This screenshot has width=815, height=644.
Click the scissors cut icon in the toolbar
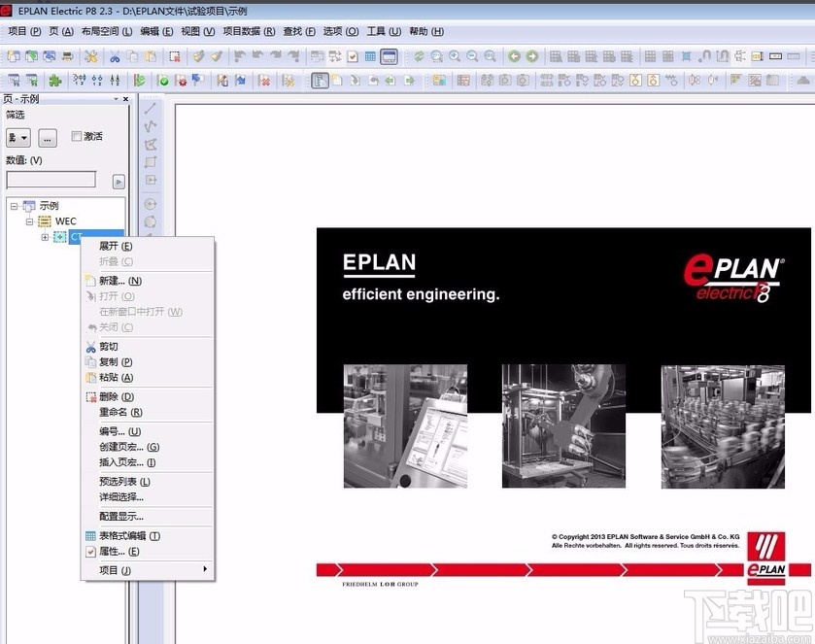click(x=115, y=56)
